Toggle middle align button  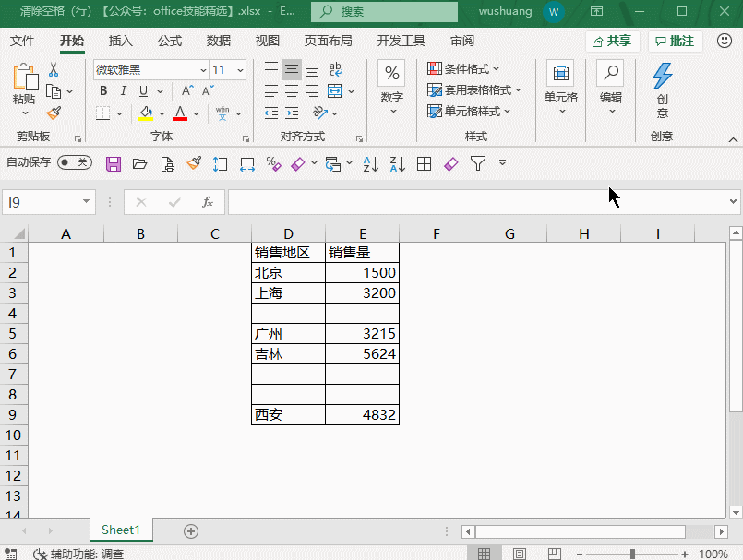tap(292, 69)
